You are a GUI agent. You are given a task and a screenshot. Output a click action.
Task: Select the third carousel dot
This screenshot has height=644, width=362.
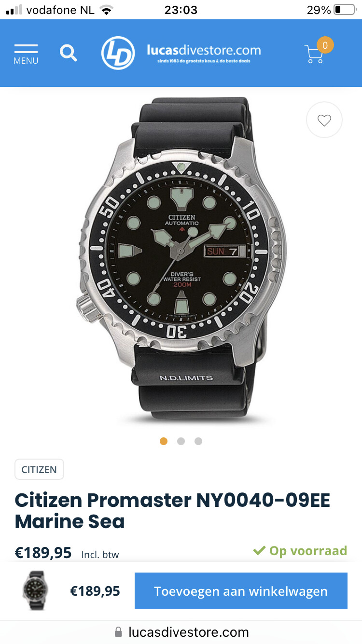pyautogui.click(x=198, y=441)
